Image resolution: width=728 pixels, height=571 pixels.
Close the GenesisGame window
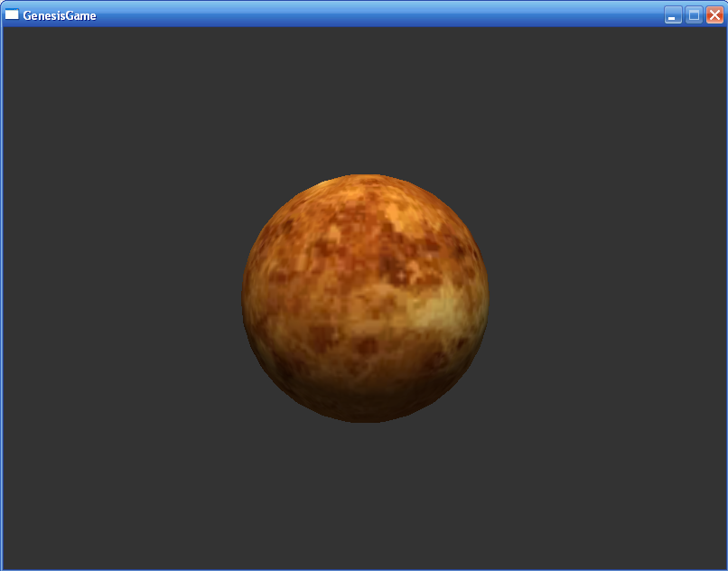click(x=714, y=15)
